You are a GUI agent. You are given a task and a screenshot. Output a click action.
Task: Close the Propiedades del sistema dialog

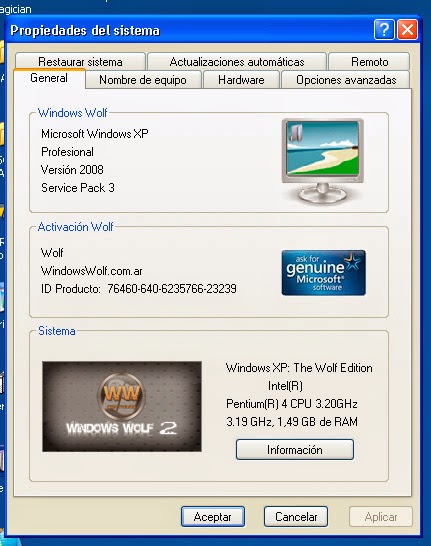407,30
